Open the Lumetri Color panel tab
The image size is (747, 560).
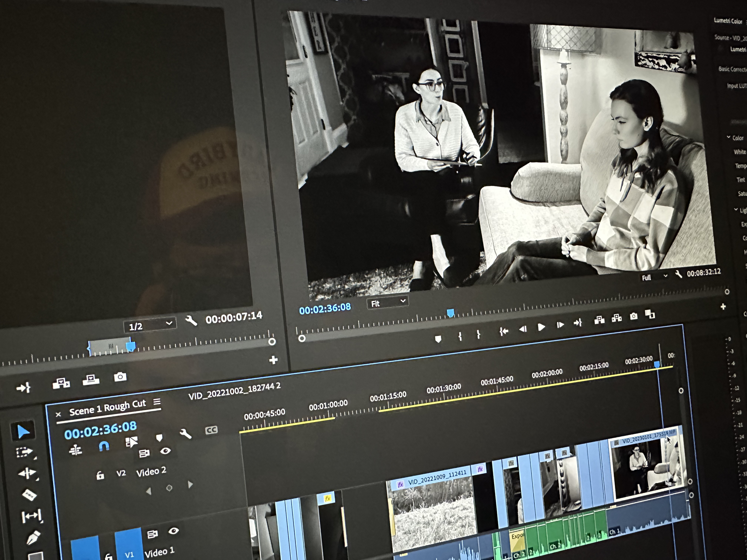(728, 21)
